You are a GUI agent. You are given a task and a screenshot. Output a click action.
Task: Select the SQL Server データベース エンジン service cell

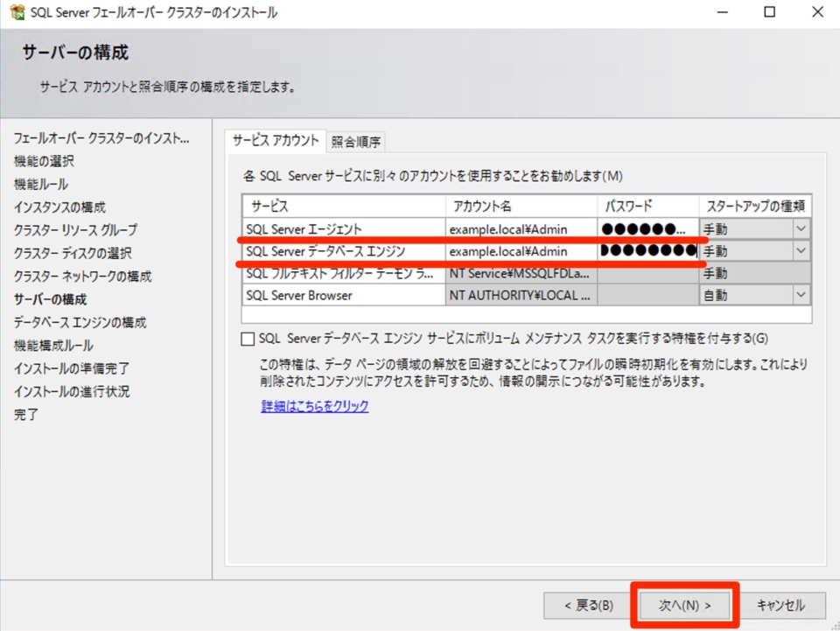[343, 251]
